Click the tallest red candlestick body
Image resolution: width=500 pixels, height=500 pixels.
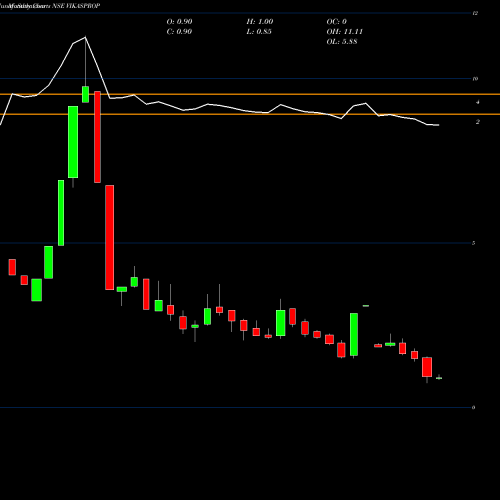click(x=110, y=237)
